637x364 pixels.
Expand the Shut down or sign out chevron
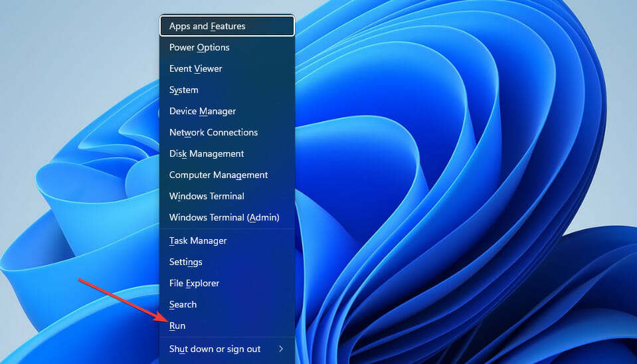pyautogui.click(x=281, y=349)
